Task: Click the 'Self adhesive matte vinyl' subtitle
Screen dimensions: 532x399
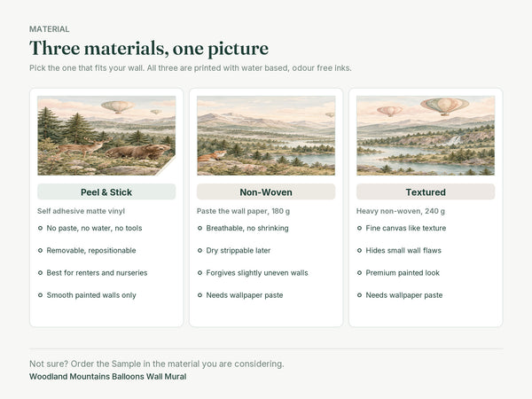Action: 81,211
